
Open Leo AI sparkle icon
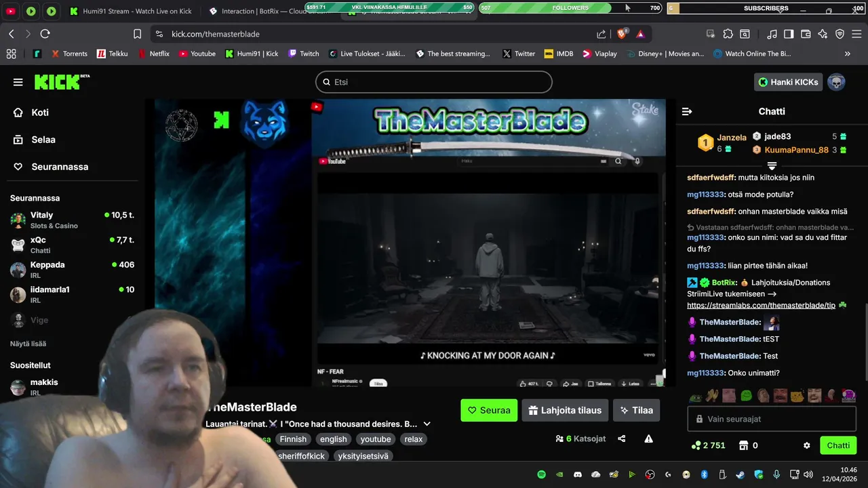coord(823,34)
